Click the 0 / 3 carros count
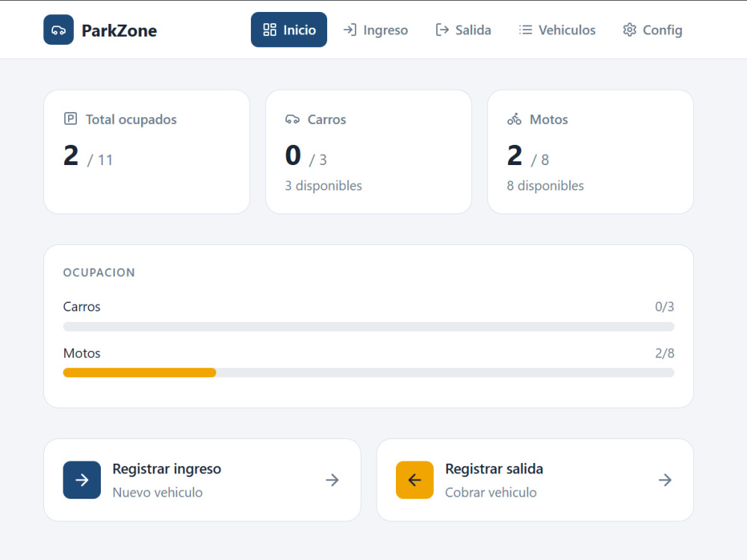747x560 pixels. 306,156
